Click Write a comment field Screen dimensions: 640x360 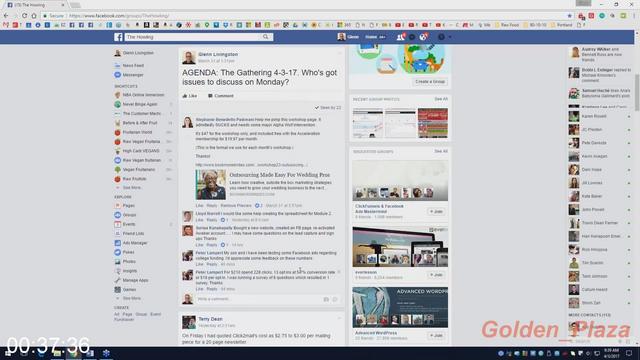point(258,299)
